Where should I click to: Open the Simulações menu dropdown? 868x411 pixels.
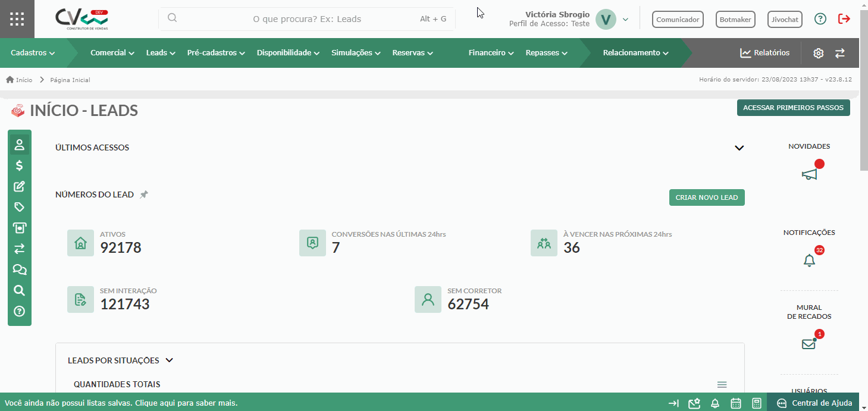[x=356, y=53]
